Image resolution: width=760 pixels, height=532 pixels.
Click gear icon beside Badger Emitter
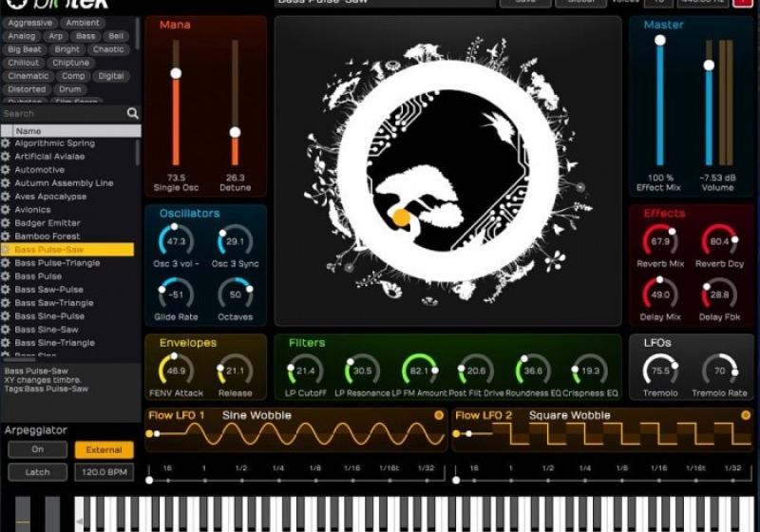point(6,223)
